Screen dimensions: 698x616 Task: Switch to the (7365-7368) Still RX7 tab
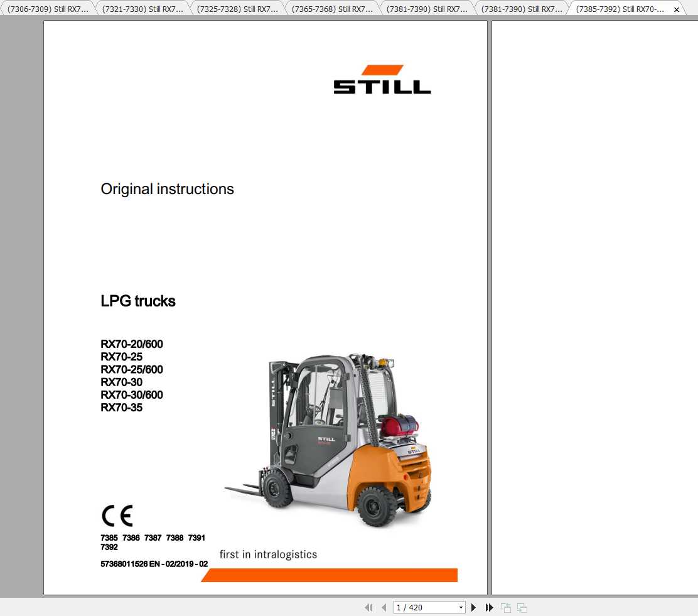[331, 9]
